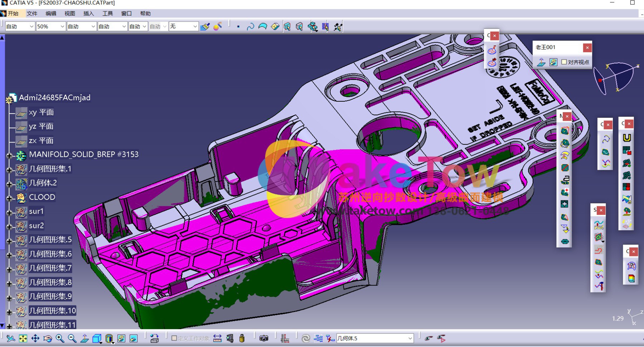Image resolution: width=644 pixels, height=347 pixels.
Task: Click the Fit All In icon
Action: [23, 338]
